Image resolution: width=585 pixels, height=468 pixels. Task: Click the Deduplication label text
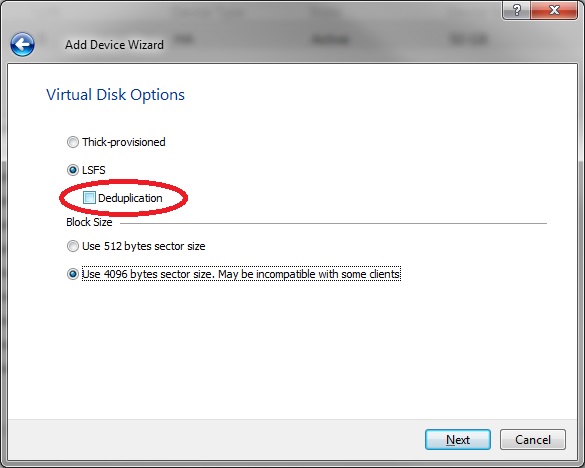(130, 198)
